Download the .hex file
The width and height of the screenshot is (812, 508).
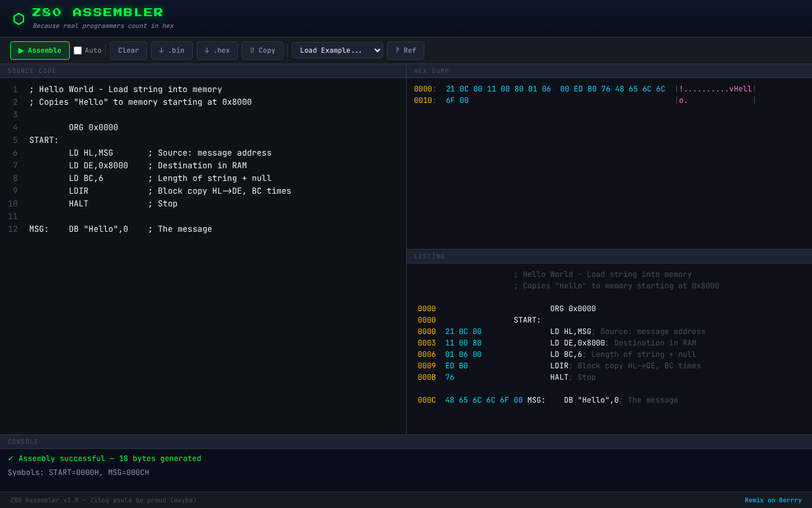click(x=217, y=51)
